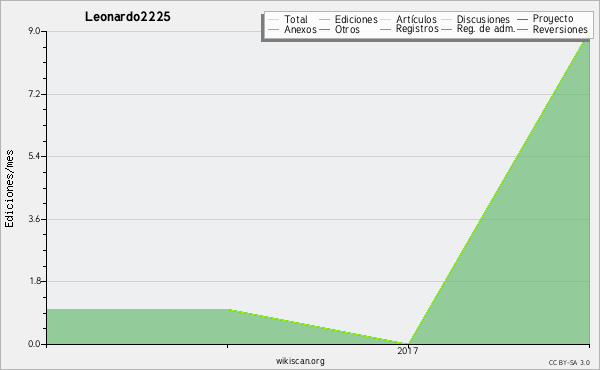Viewport: 600px width, 370px height.
Task: Click the chart title Leonardo2225
Action: (x=127, y=17)
